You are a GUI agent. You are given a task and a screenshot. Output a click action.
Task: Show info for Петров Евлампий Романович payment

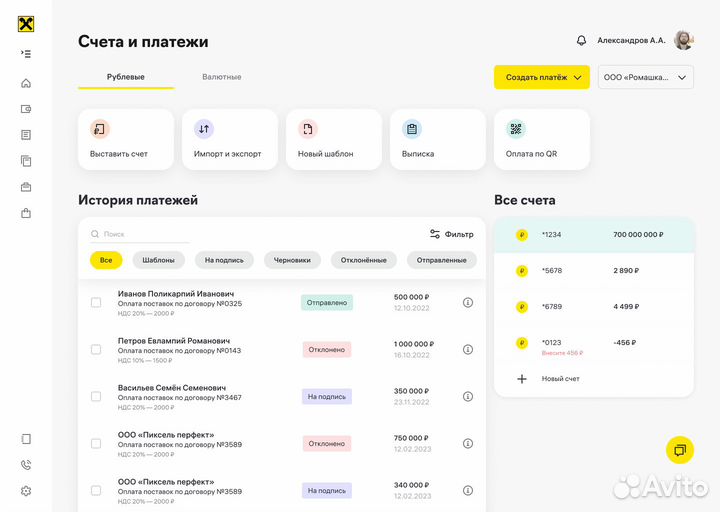(x=467, y=349)
